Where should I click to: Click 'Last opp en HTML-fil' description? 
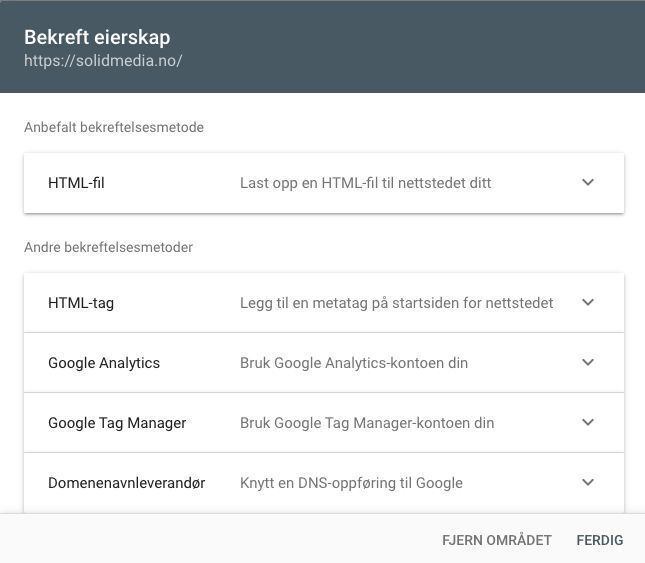coord(365,183)
